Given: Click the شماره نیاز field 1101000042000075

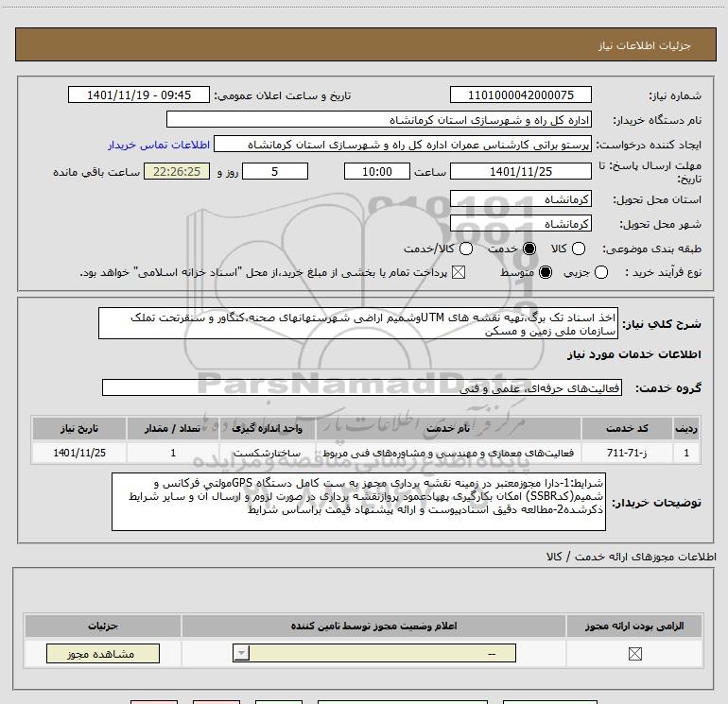Looking at the screenshot, I should (520, 94).
